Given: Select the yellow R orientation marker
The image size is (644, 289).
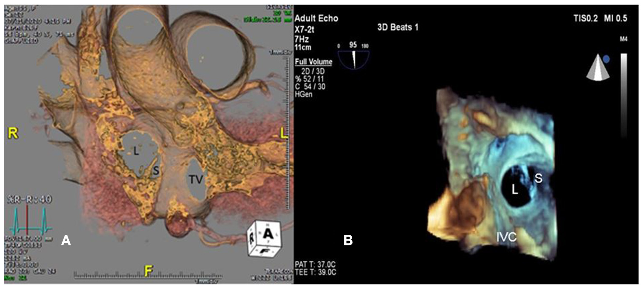Looking at the screenshot, I should pyautogui.click(x=13, y=134).
